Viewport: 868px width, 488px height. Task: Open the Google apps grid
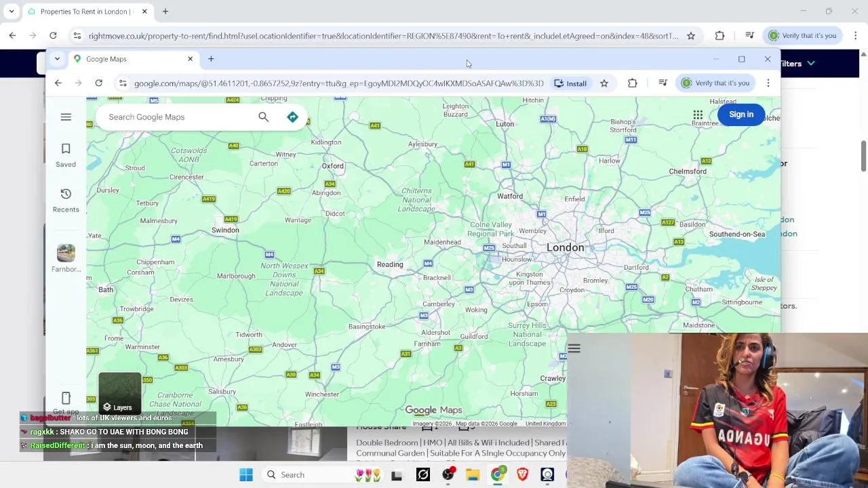tap(698, 115)
